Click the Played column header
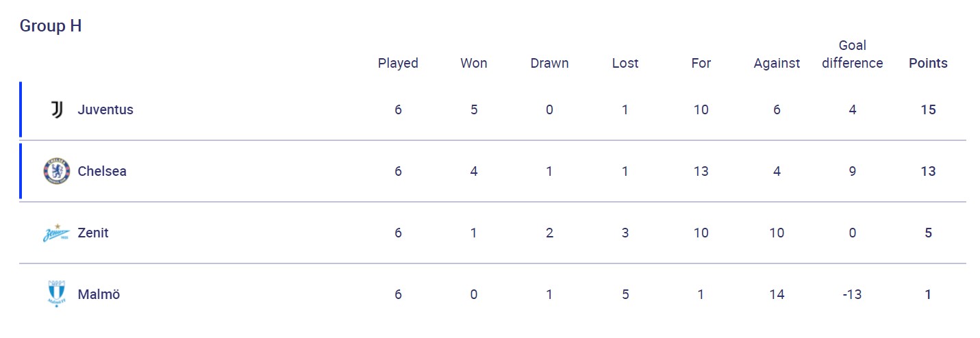The image size is (980, 338). [x=398, y=63]
